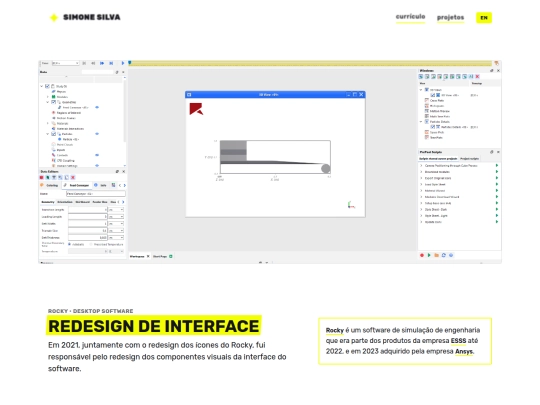Click the Data panel search field
This screenshot has width=540, height=405.
coord(97,72)
